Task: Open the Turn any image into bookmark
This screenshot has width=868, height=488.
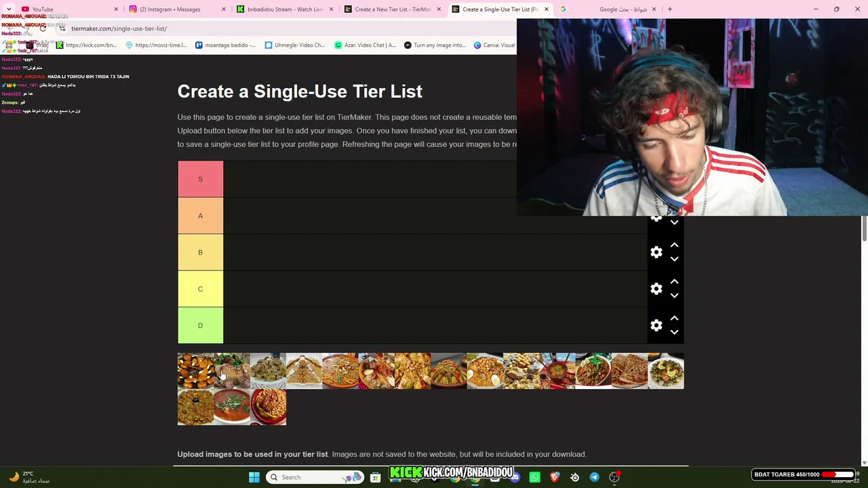Action: (435, 45)
